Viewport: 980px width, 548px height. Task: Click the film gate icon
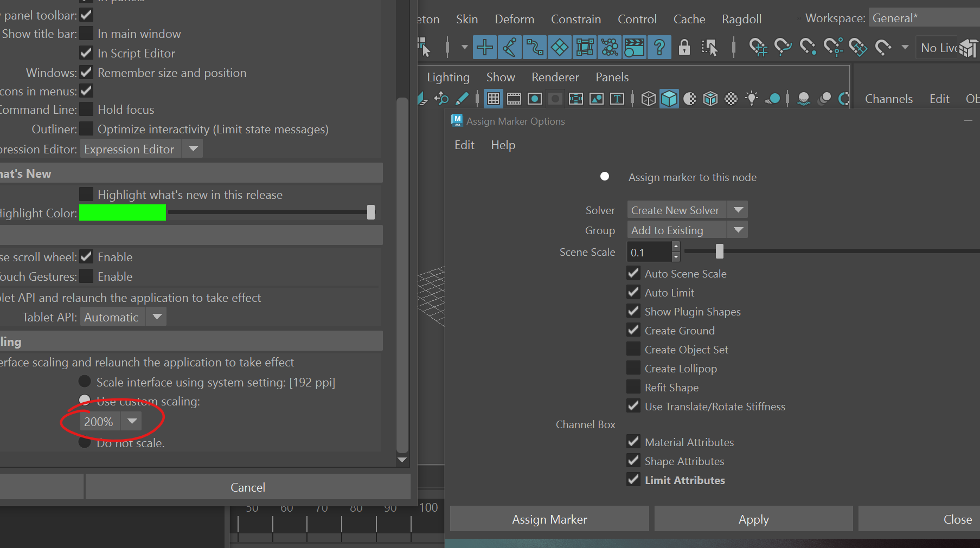514,99
